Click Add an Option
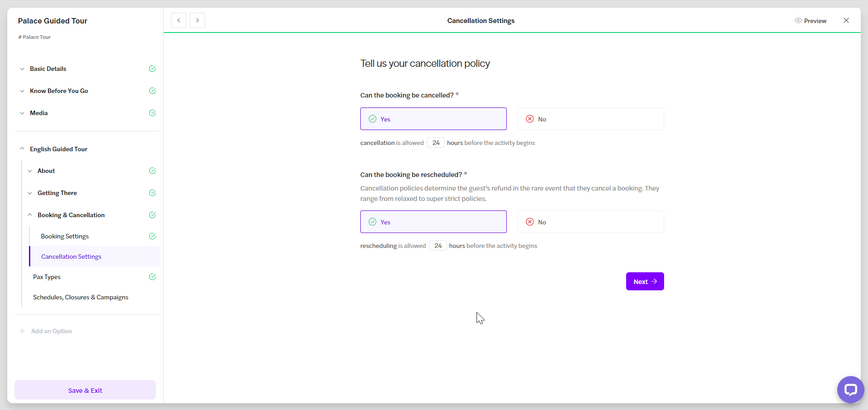The image size is (868, 410). pos(52,331)
